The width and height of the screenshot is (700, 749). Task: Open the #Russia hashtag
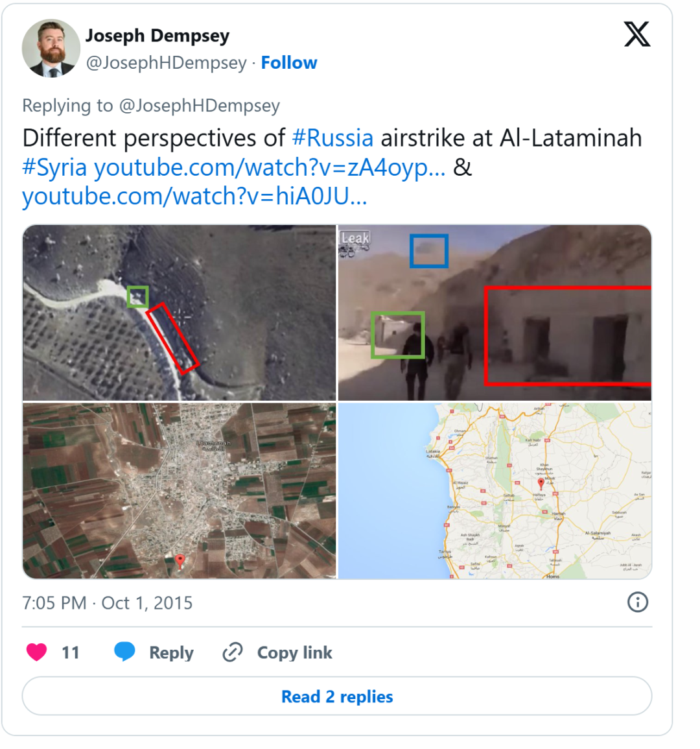coord(332,137)
